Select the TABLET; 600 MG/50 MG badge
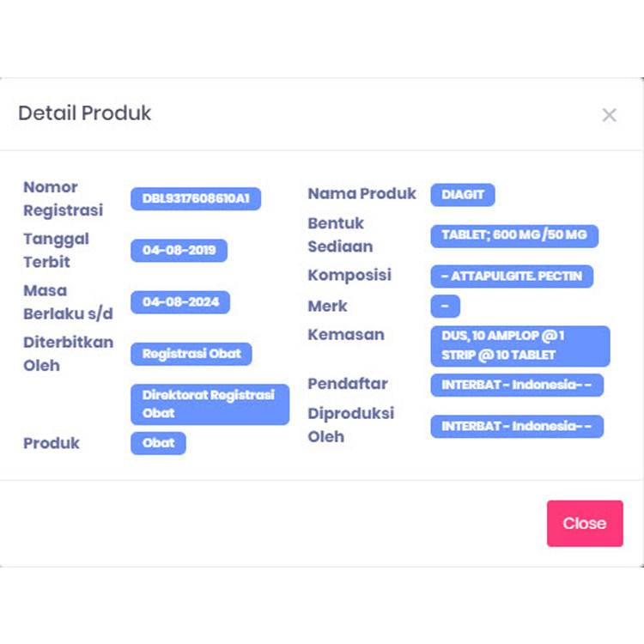Image resolution: width=644 pixels, height=644 pixels. click(x=514, y=235)
